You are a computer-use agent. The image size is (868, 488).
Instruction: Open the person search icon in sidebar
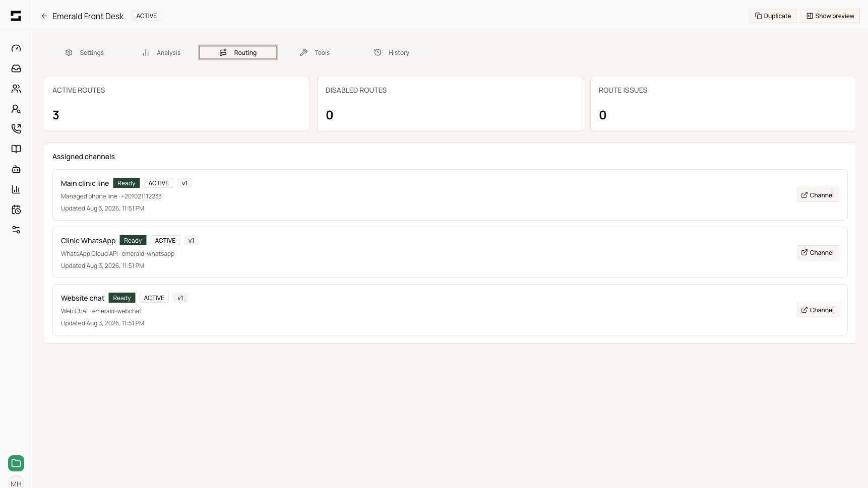pos(16,109)
